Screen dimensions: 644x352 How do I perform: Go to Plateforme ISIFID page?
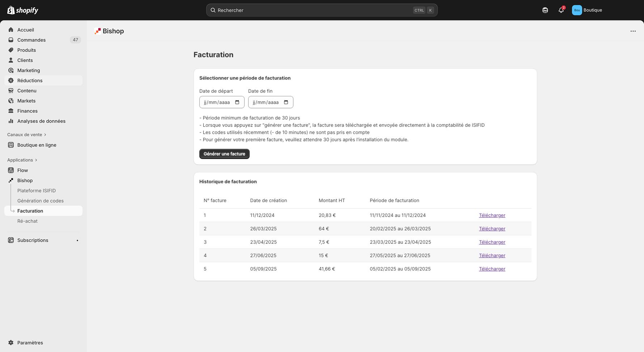(x=37, y=190)
